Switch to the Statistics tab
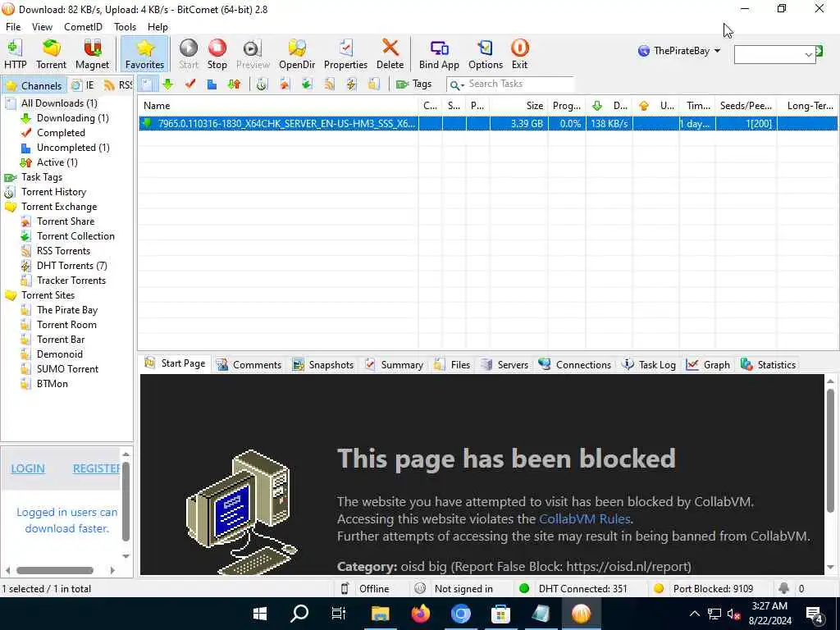Image resolution: width=840 pixels, height=630 pixels. pyautogui.click(x=768, y=365)
